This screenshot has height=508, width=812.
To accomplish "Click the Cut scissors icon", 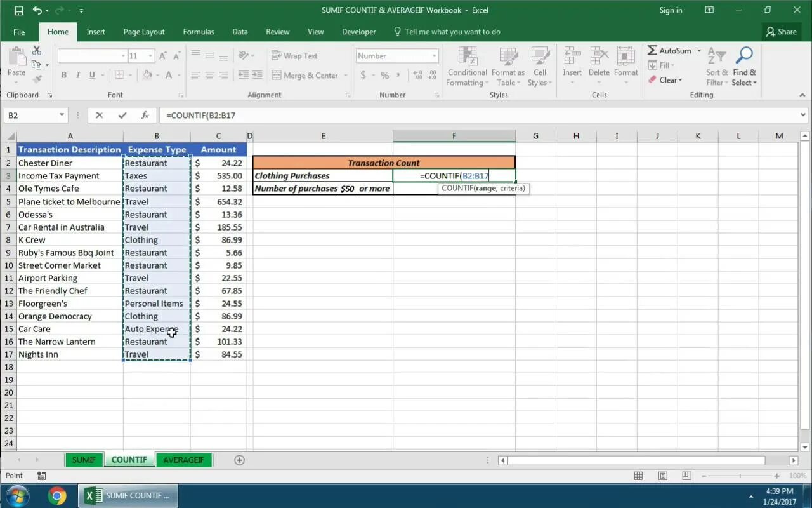I will pos(36,50).
